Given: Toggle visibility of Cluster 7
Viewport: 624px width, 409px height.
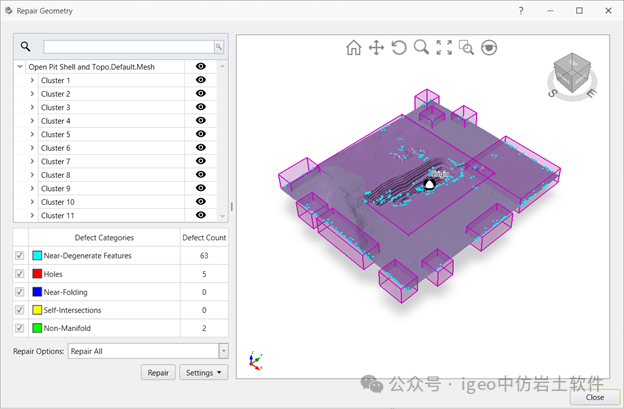Looking at the screenshot, I should (x=201, y=161).
